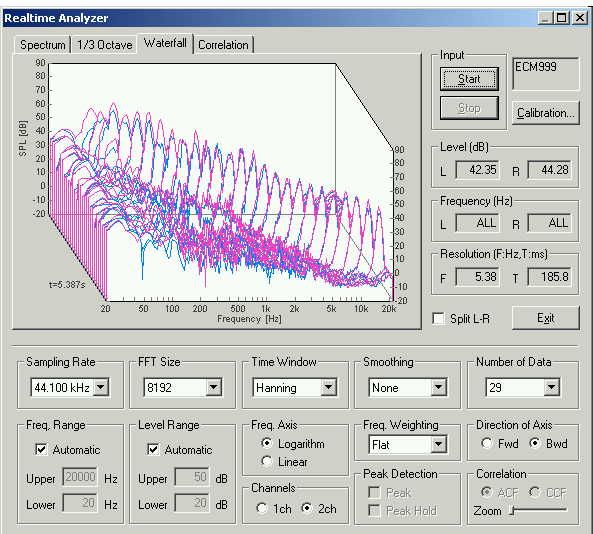Click the Level R value 44.28
This screenshot has width=593, height=534.
pos(550,170)
